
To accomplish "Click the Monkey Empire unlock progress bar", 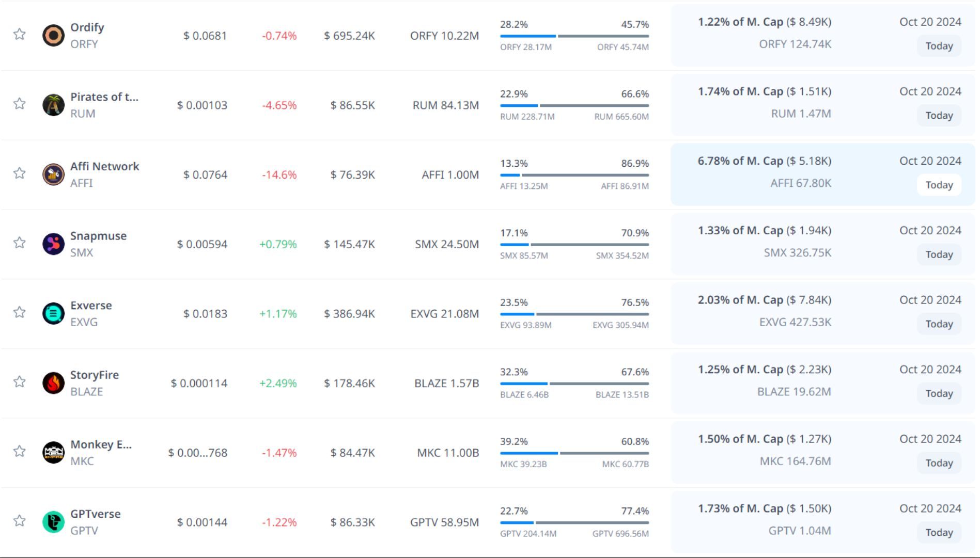I will click(574, 453).
